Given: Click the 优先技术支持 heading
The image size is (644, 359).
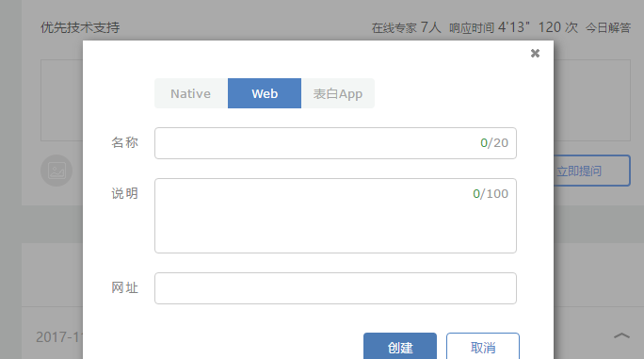Looking at the screenshot, I should tap(80, 27).
